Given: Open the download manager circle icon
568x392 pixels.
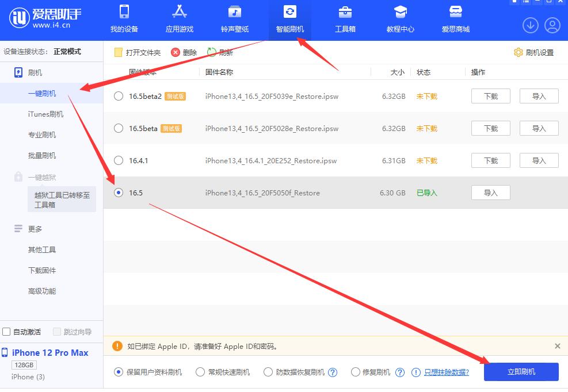Looking at the screenshot, I should click(x=530, y=25).
